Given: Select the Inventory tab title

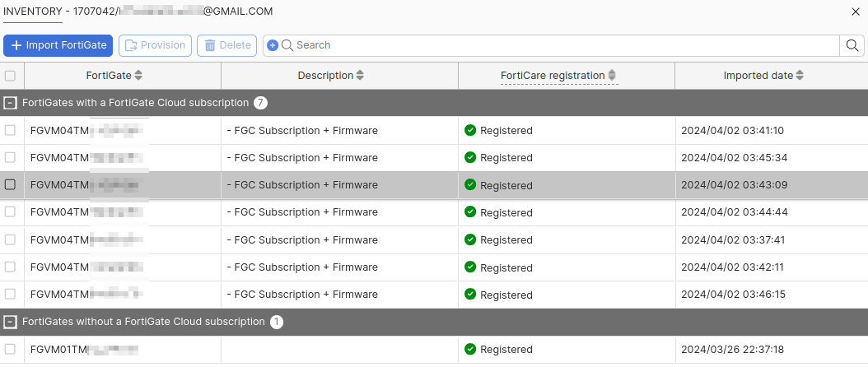Looking at the screenshot, I should tap(33, 12).
